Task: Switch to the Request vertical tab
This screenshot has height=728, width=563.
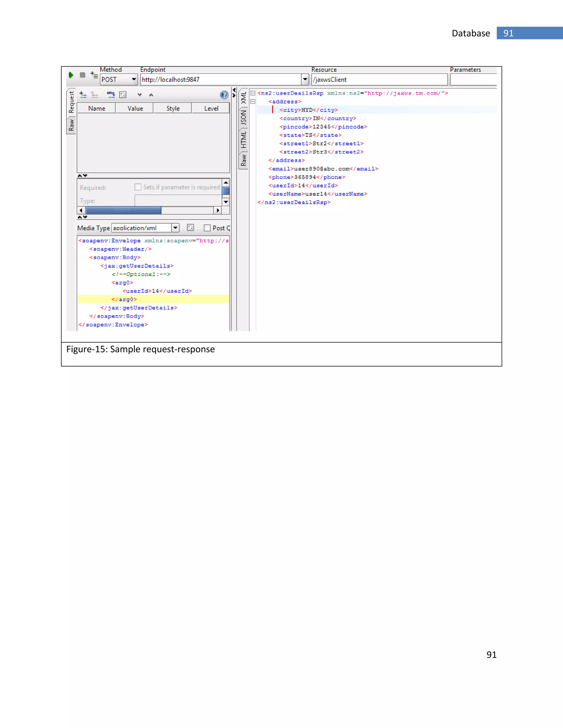Action: tap(71, 102)
